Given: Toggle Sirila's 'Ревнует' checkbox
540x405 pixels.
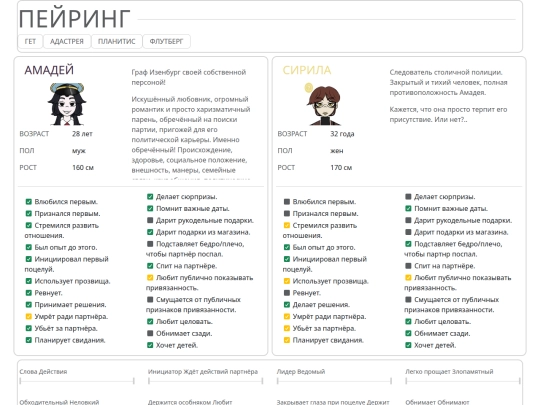Looking at the screenshot, I should tap(287, 293).
